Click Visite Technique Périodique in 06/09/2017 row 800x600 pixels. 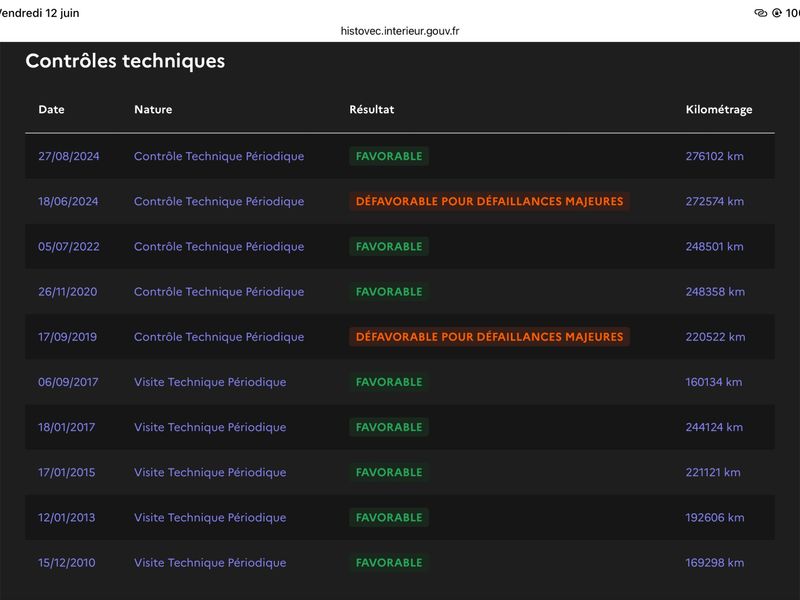click(x=210, y=382)
